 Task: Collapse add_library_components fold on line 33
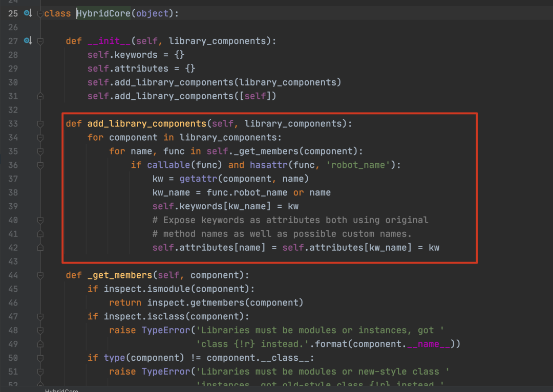40,124
